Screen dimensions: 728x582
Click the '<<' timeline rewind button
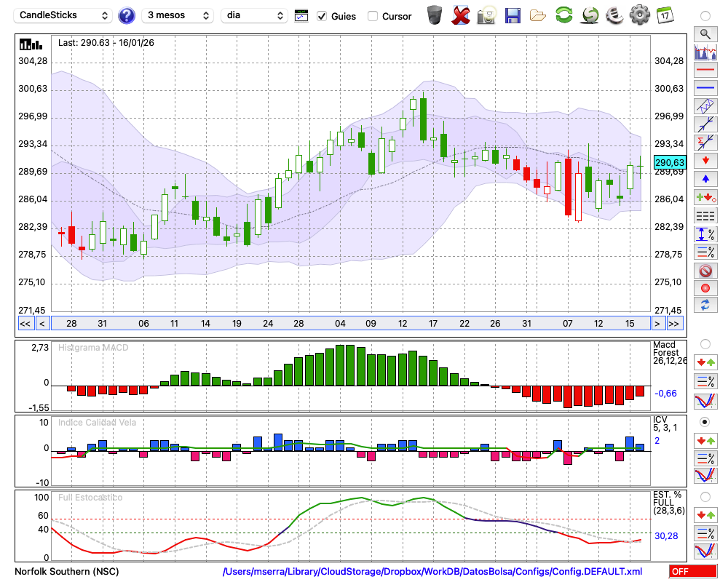(25, 323)
